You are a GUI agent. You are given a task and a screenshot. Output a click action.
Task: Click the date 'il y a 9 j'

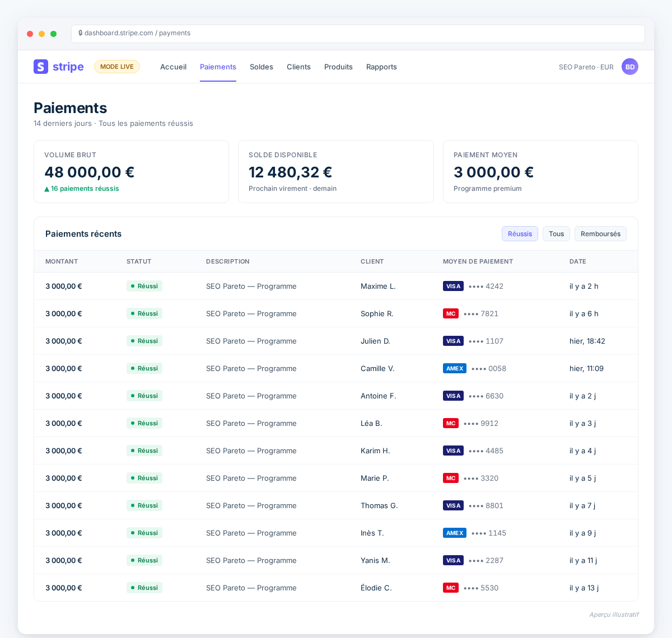tap(582, 533)
